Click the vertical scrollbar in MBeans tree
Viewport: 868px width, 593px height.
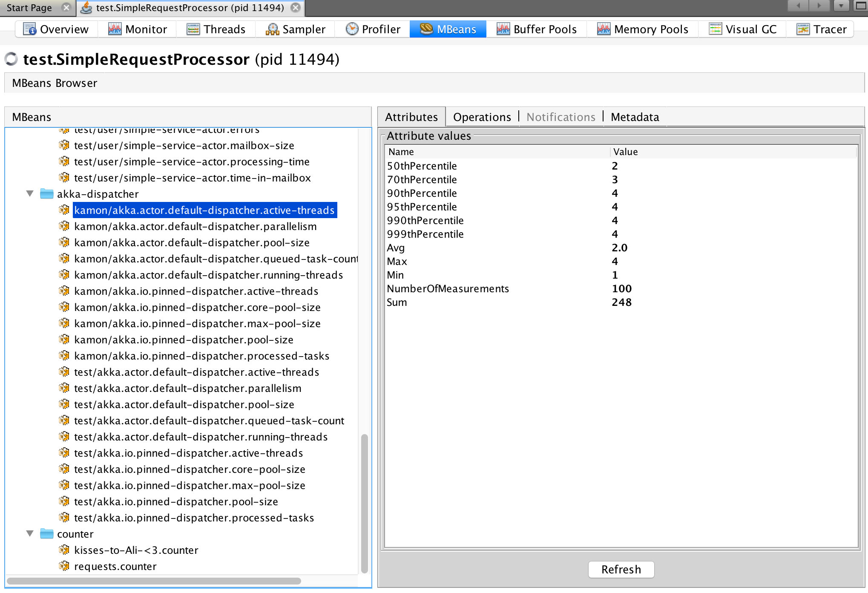[364, 503]
